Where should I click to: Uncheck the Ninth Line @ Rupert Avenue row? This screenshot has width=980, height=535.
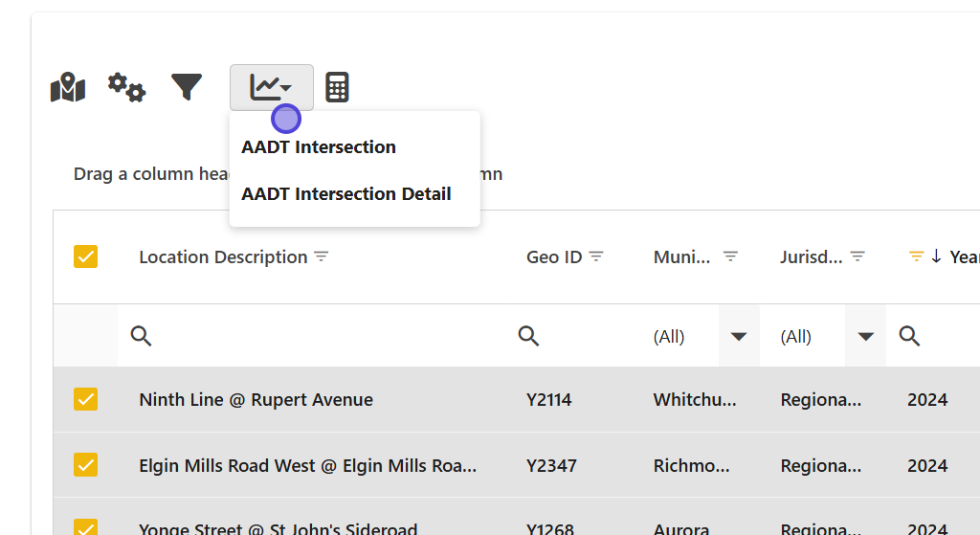(86, 399)
